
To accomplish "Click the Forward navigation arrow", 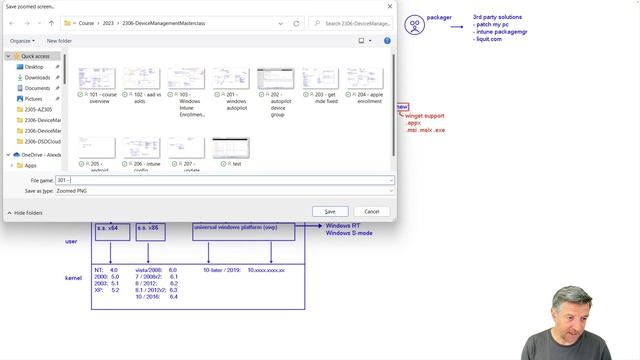I will tap(27, 23).
